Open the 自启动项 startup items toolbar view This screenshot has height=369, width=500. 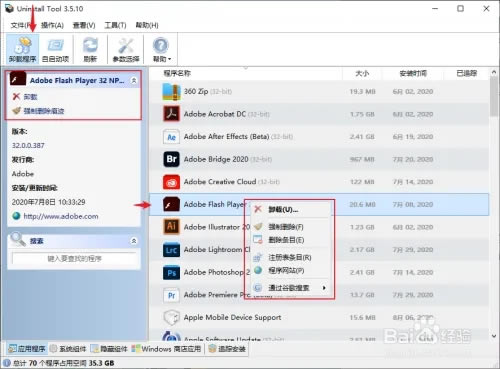pyautogui.click(x=55, y=49)
